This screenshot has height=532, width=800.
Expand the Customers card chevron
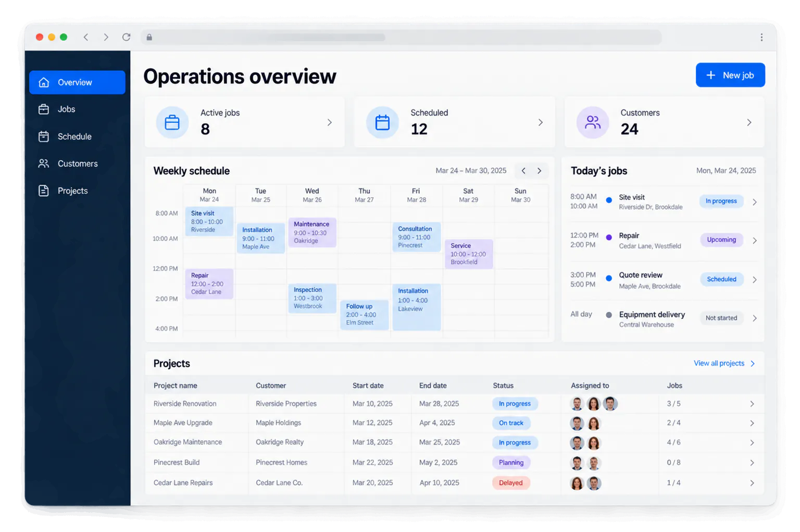point(749,122)
